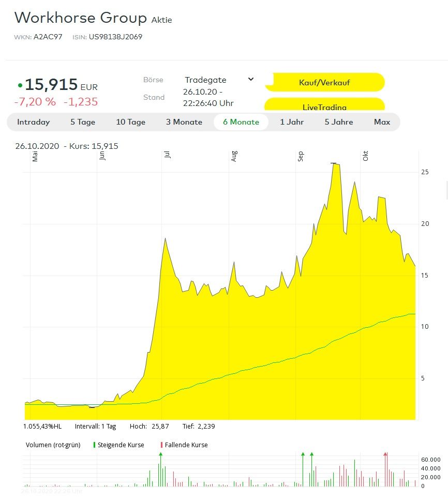
Task: Click green Steigende Kurse legend marker
Action: click(x=94, y=445)
